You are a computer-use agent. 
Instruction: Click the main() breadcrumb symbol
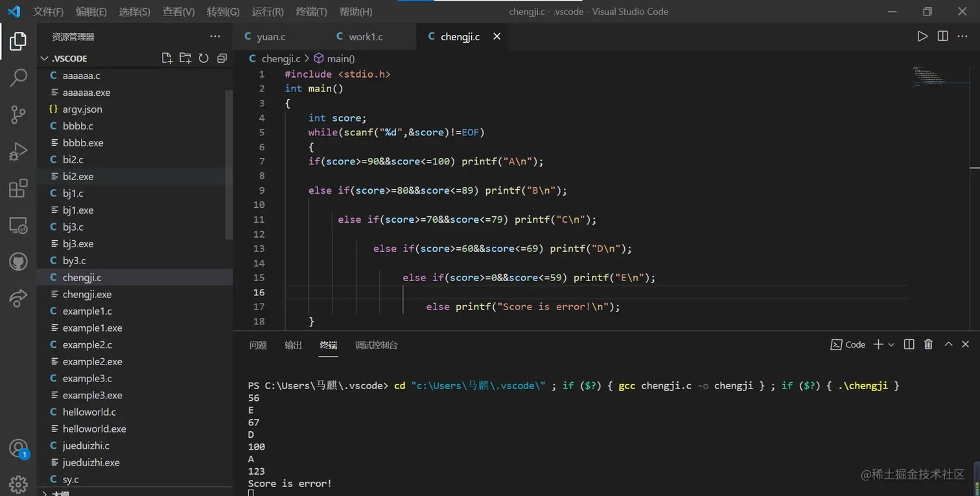coord(334,58)
